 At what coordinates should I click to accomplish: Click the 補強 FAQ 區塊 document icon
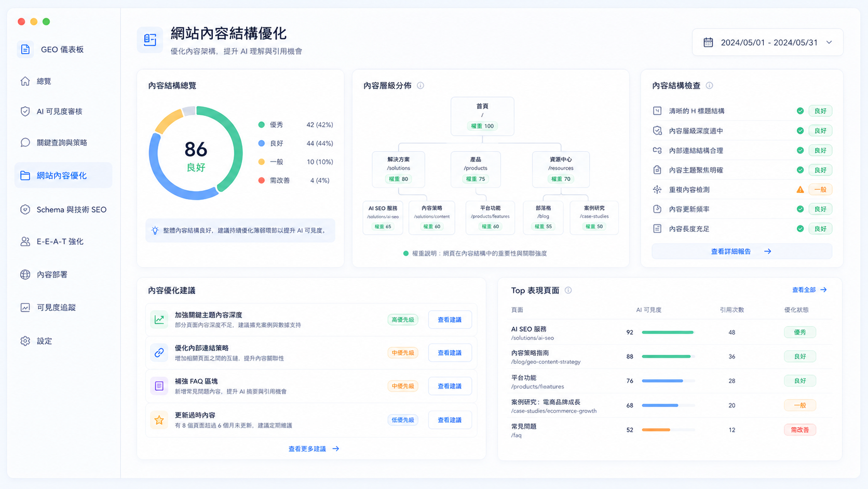pos(159,386)
